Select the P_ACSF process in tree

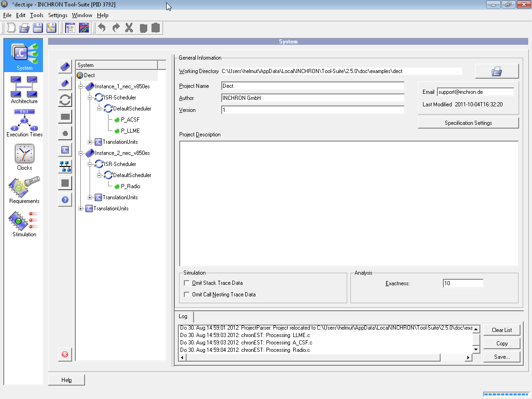pos(130,120)
